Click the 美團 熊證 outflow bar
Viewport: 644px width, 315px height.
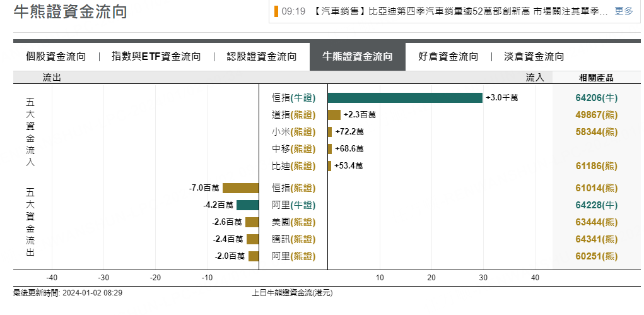pyautogui.click(x=252, y=222)
